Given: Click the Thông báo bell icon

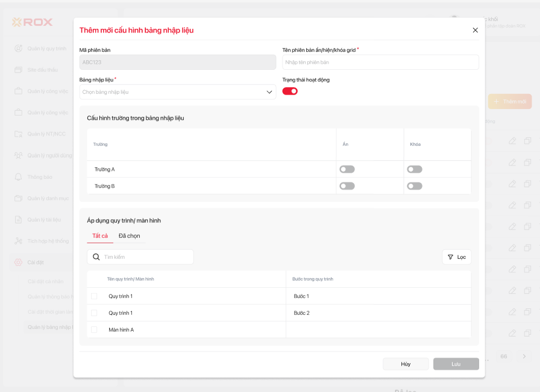Looking at the screenshot, I should pyautogui.click(x=19, y=177).
